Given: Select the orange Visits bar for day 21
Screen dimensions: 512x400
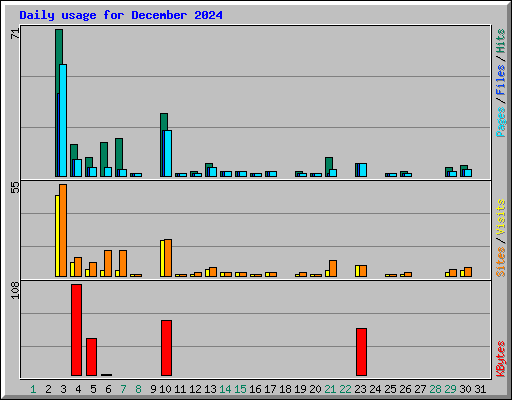Looking at the screenshot, I should click(x=333, y=268).
